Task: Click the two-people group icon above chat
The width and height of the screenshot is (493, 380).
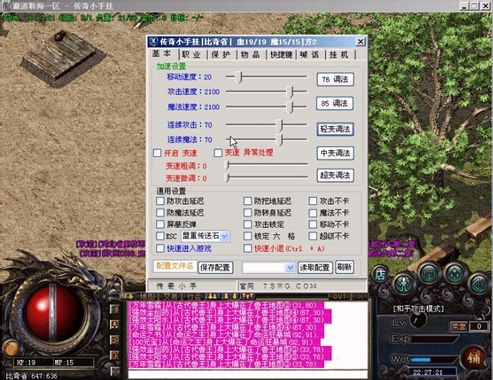Action: [x=213, y=296]
